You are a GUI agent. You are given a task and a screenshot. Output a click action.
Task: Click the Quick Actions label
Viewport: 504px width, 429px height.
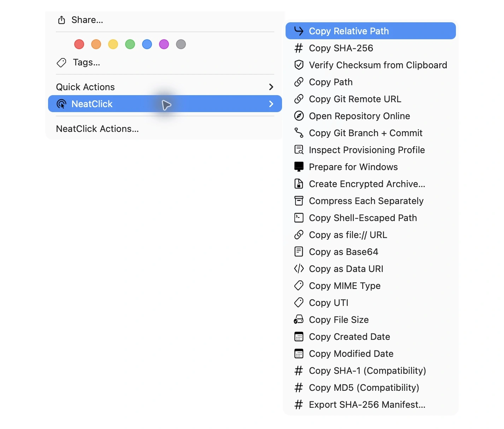tap(86, 87)
